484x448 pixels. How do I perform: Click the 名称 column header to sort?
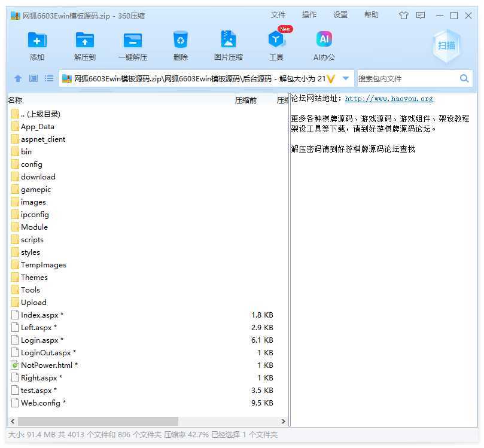click(x=16, y=100)
